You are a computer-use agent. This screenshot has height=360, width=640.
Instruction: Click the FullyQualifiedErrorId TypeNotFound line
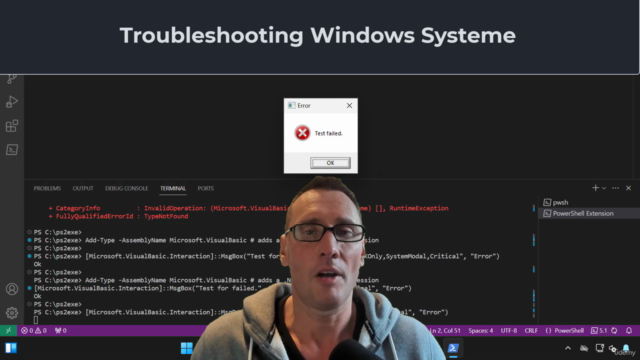[118, 216]
